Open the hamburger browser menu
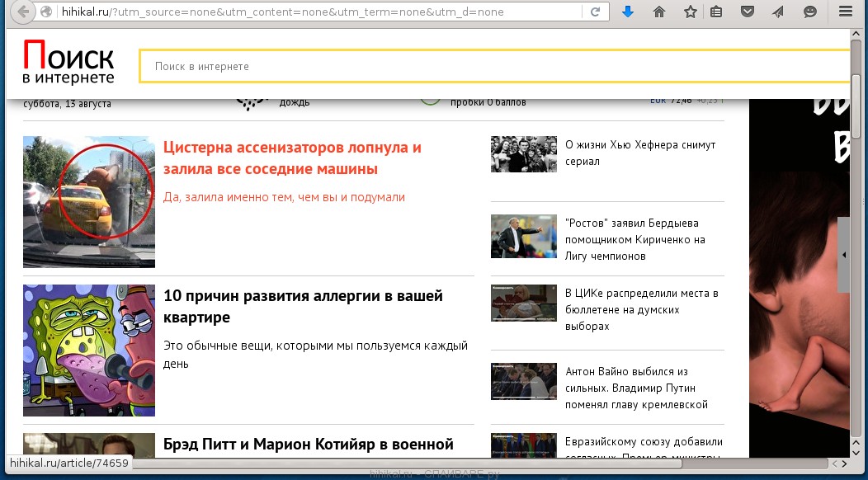Viewport: 868px width, 480px height. 845,11
